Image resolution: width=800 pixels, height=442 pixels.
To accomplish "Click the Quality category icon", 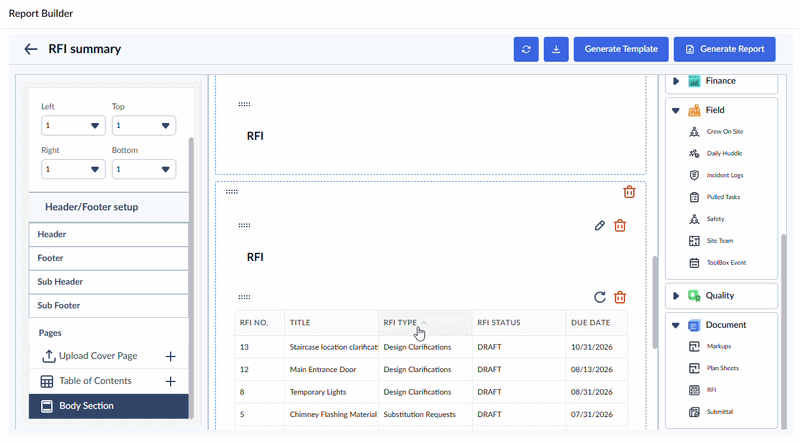I will pyautogui.click(x=694, y=296).
